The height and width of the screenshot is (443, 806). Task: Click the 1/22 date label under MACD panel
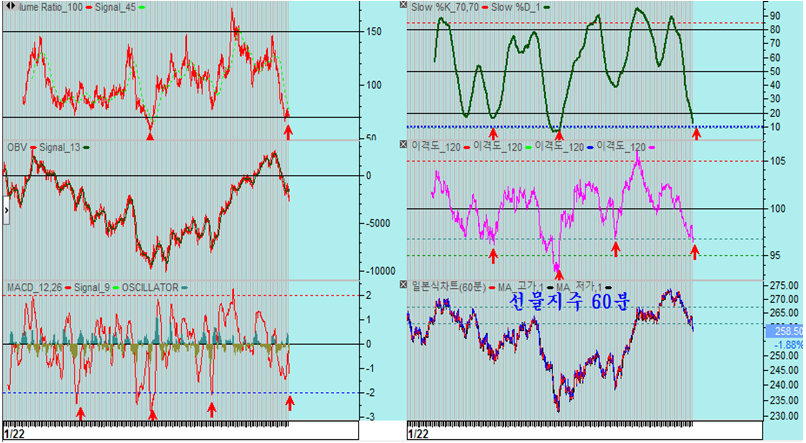tap(14, 434)
